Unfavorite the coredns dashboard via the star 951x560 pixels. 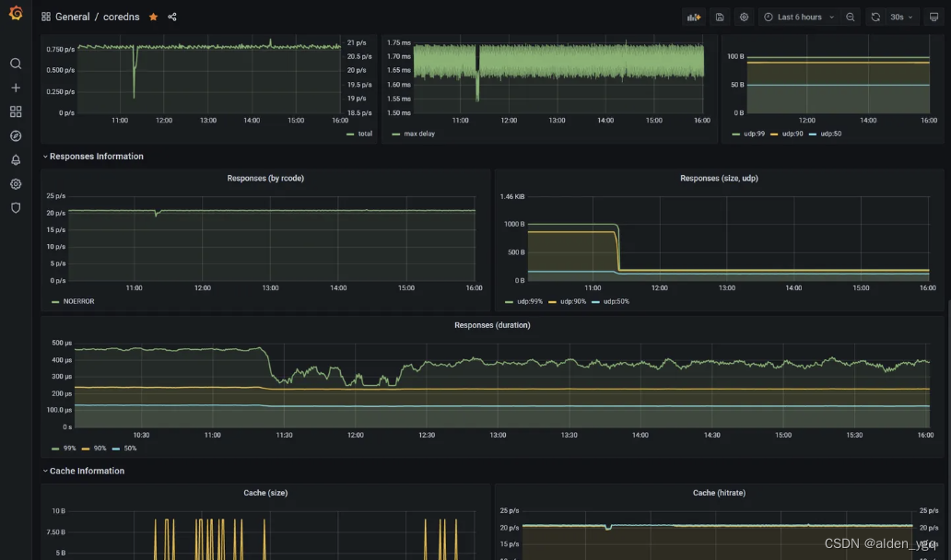click(154, 17)
